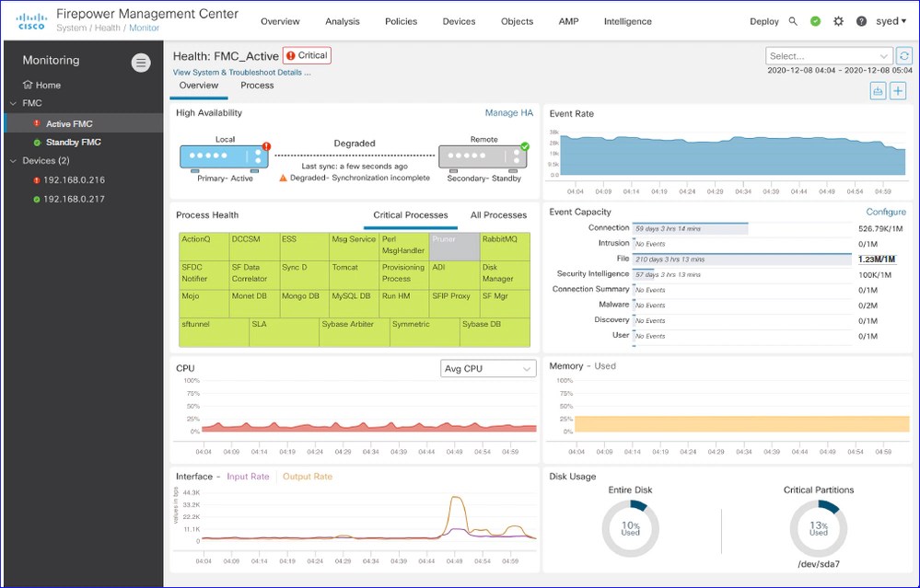This screenshot has height=588, width=920.
Task: Switch to the Process tab
Action: (x=257, y=85)
